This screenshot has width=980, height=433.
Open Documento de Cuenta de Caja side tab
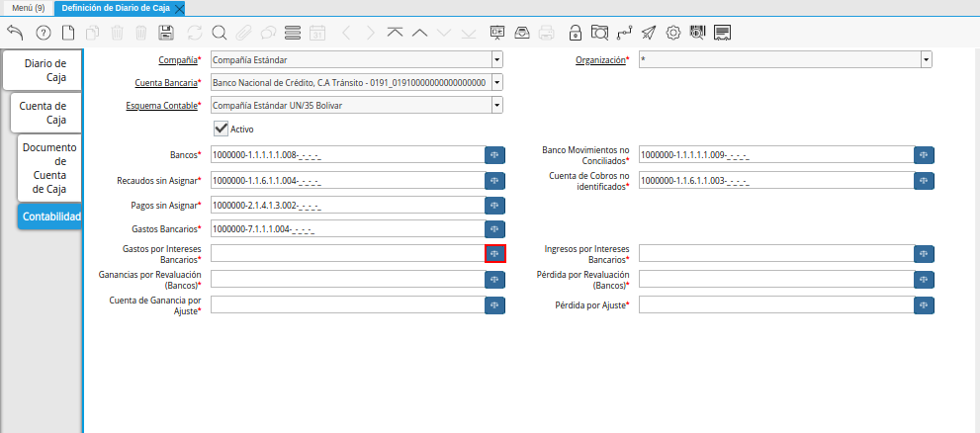49,168
